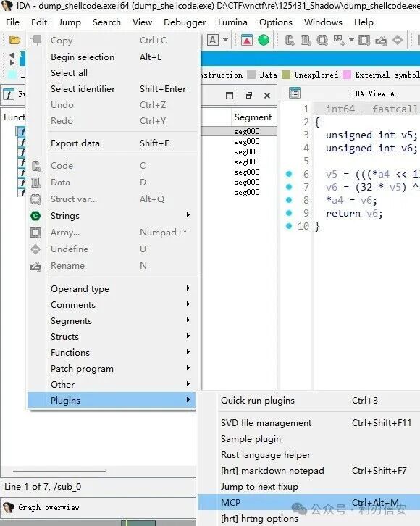Click the green circle toolbar icon
Screen dimensions: 420x526
tap(264, 41)
